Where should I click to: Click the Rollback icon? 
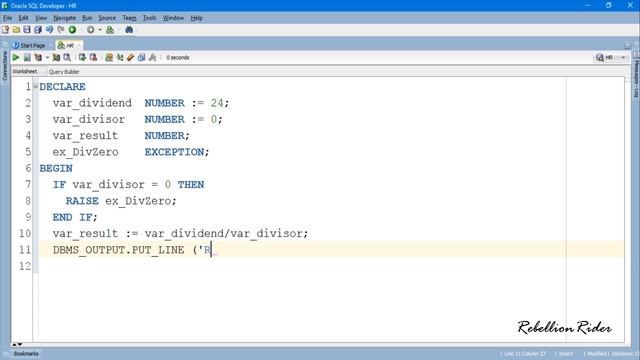(x=93, y=58)
